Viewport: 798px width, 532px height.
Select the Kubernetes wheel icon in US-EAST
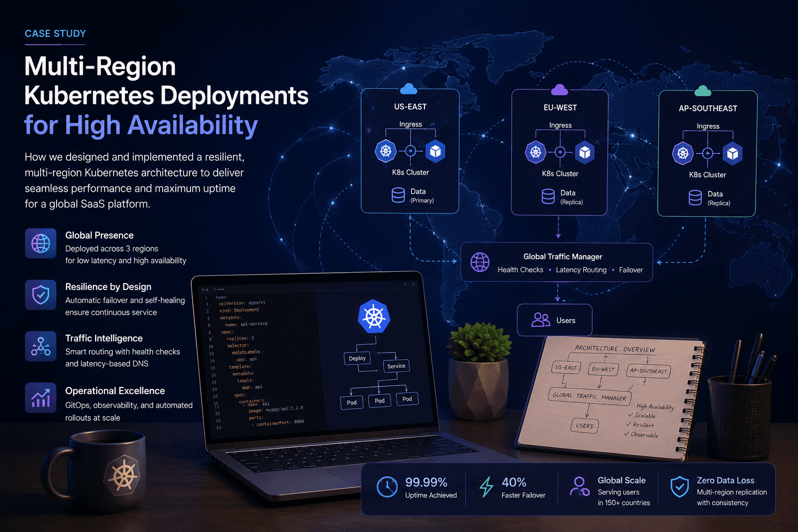pos(385,151)
